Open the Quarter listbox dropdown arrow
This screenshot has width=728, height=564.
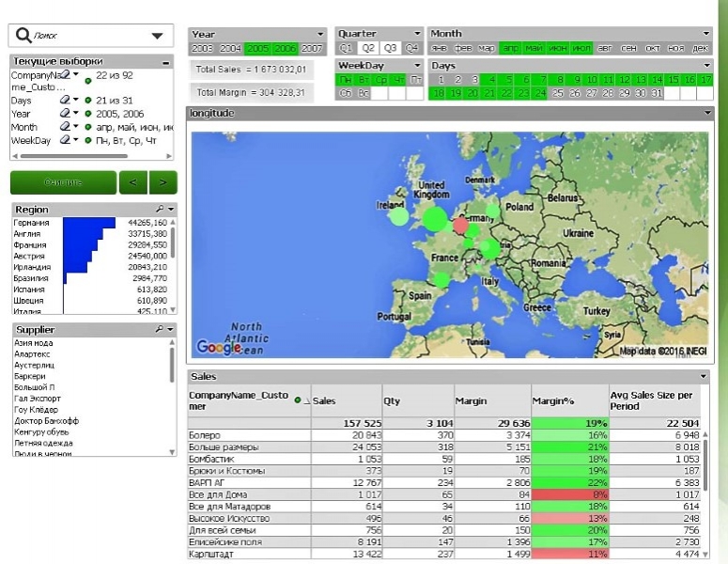click(x=417, y=34)
